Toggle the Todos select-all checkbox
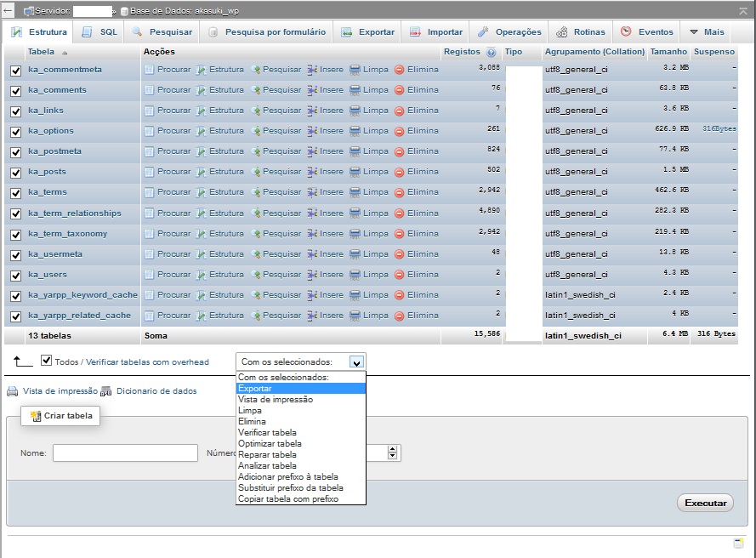Image resolution: width=756 pixels, height=558 pixels. 46,361
